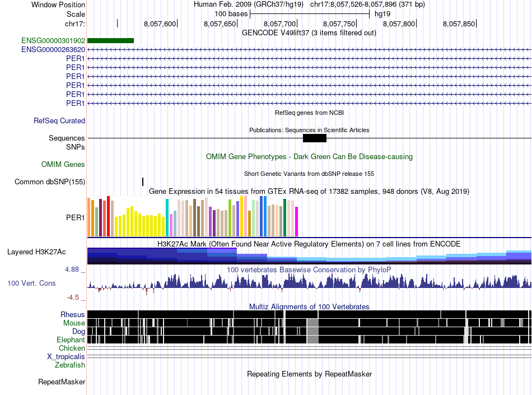Image resolution: width=532 pixels, height=395 pixels.
Task: Click the red bar in the GTEx chart
Action: click(x=108, y=216)
